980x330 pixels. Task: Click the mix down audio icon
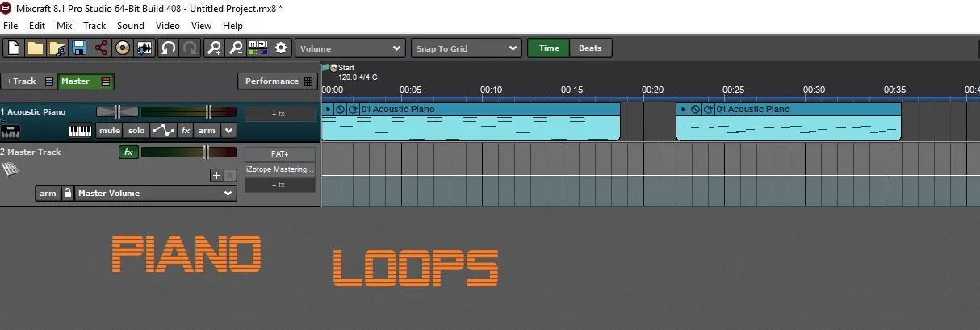click(145, 48)
